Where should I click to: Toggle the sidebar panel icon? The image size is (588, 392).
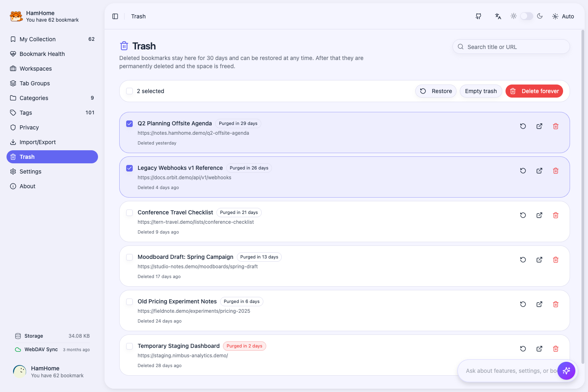coord(115,16)
